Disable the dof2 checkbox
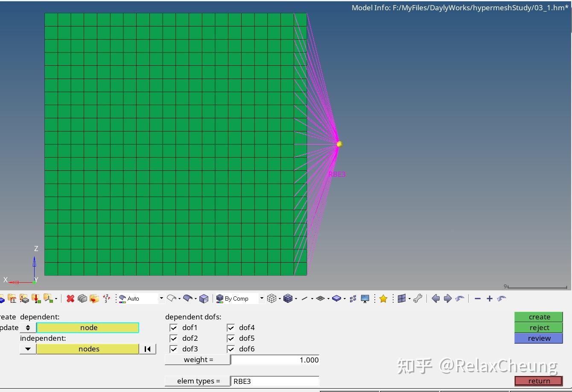The image size is (572, 392). [173, 338]
